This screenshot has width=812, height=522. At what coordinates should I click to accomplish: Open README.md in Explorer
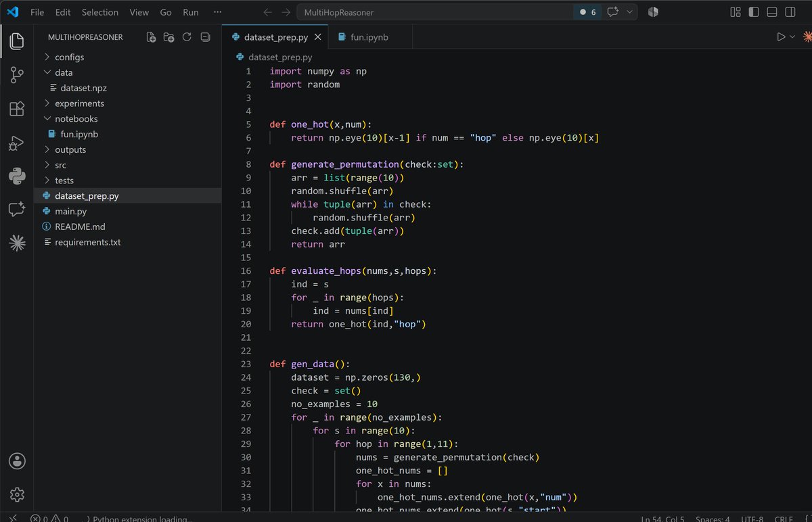coord(127,227)
